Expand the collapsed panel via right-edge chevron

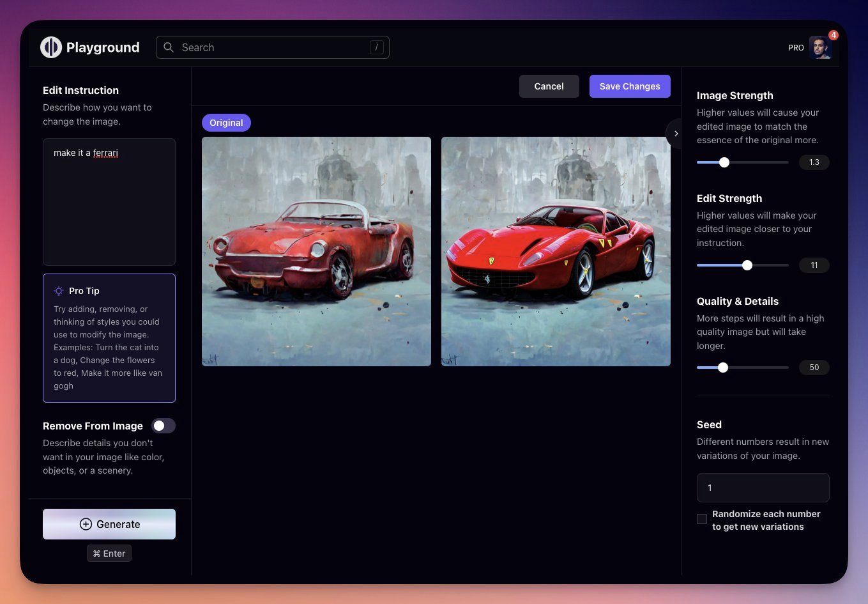[675, 134]
